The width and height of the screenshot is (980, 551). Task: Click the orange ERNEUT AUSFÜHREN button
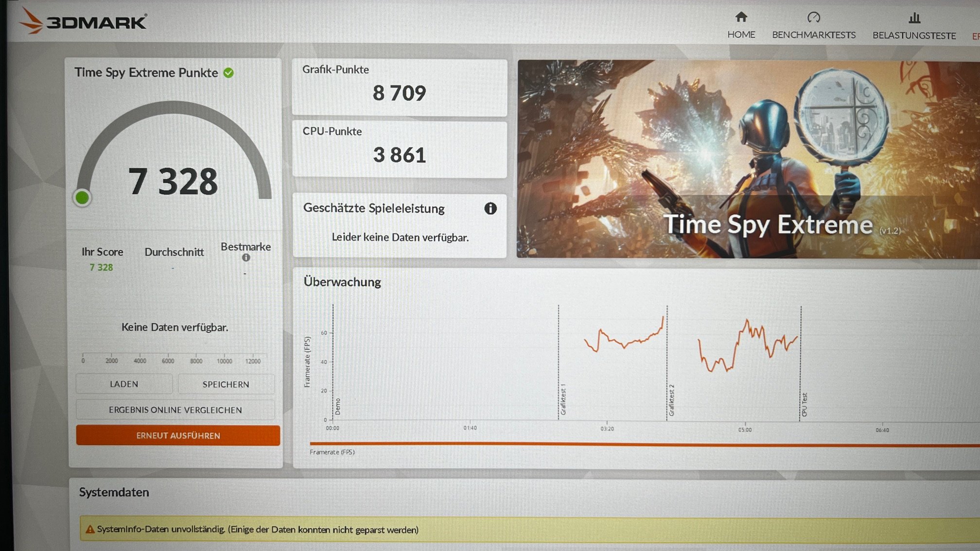pyautogui.click(x=178, y=435)
